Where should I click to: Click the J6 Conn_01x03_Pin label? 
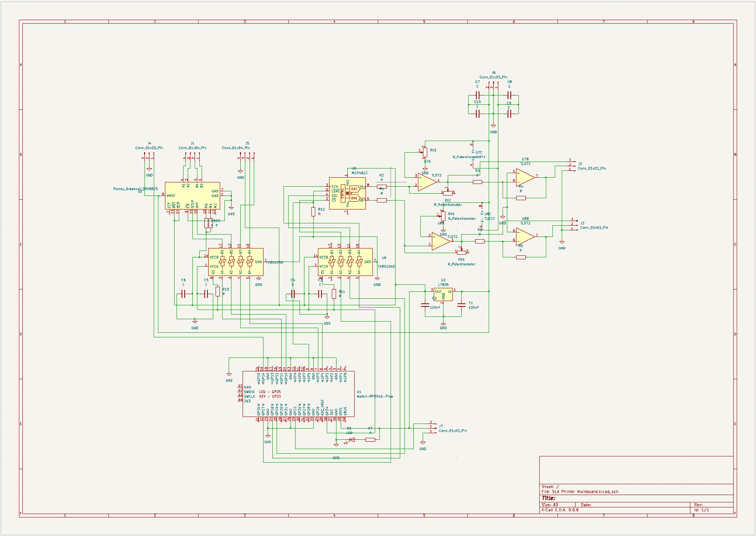[x=494, y=77]
